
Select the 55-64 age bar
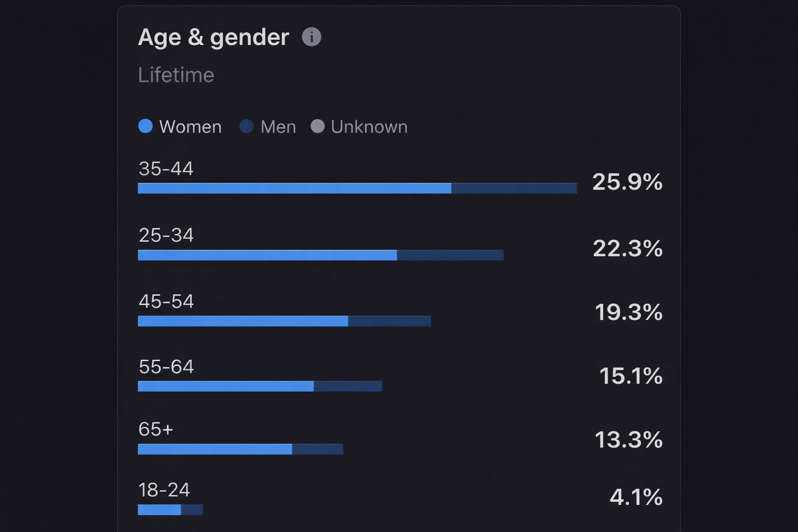coord(260,386)
